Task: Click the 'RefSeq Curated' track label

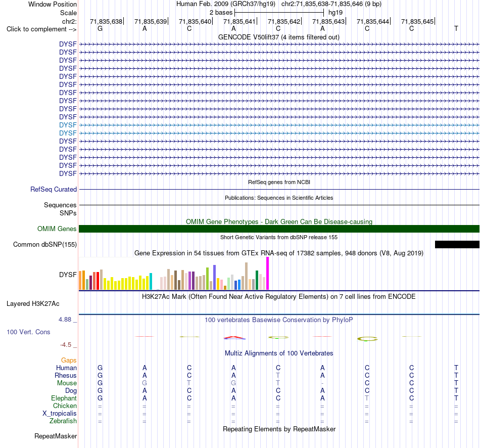Action: [x=54, y=190]
